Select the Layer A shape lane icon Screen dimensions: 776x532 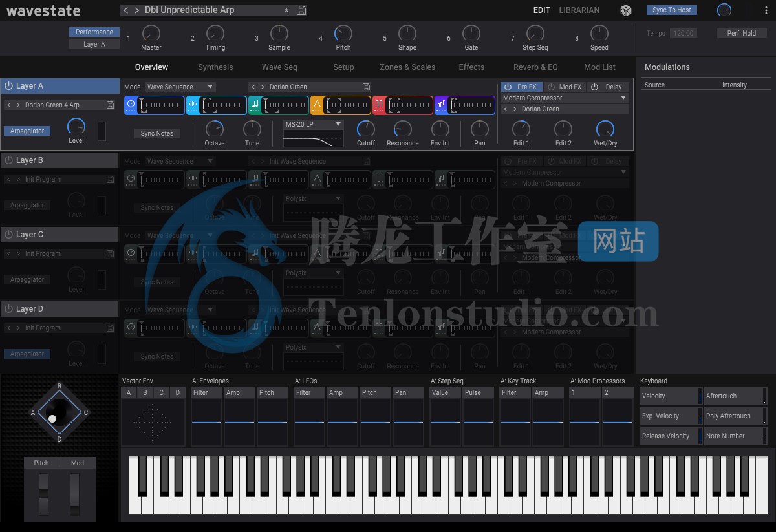point(317,105)
